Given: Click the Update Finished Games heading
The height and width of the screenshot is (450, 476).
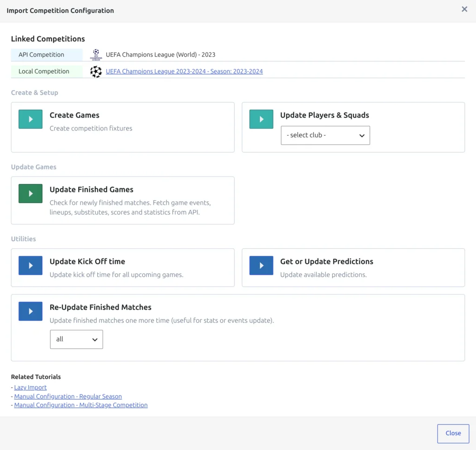Looking at the screenshot, I should (92, 189).
